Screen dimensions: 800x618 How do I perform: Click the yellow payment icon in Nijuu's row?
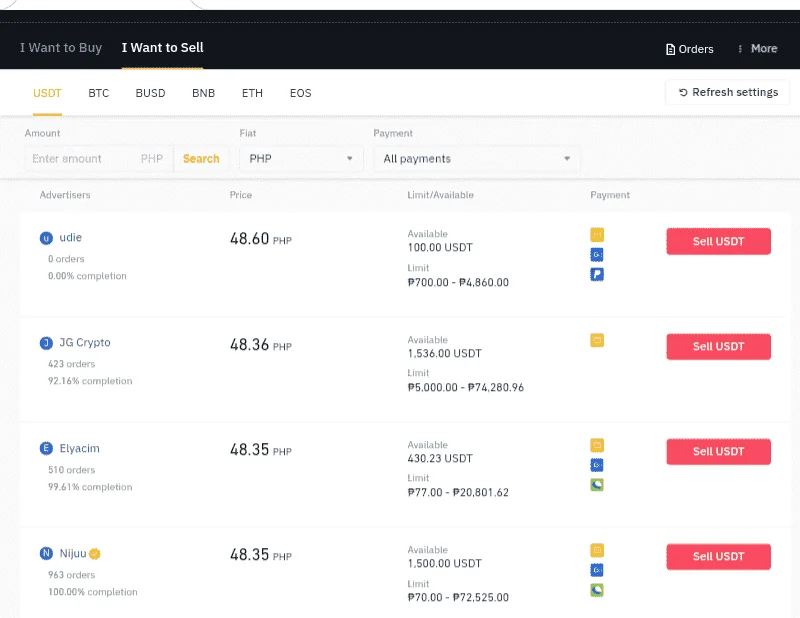click(597, 550)
